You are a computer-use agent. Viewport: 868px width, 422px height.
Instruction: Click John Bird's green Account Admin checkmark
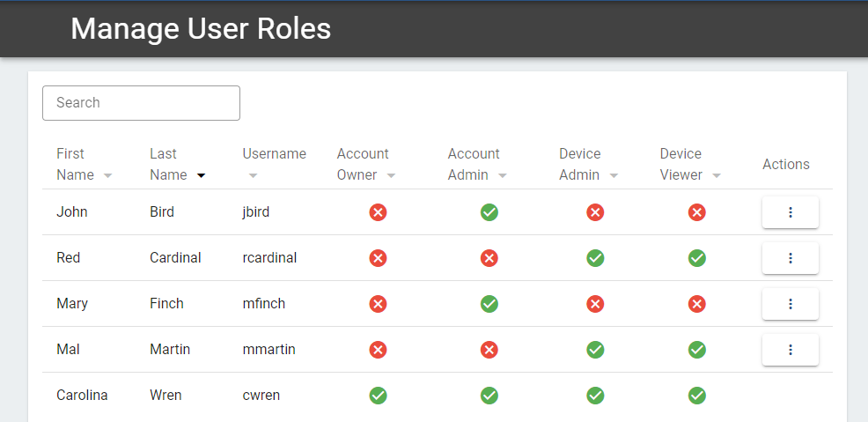click(489, 212)
